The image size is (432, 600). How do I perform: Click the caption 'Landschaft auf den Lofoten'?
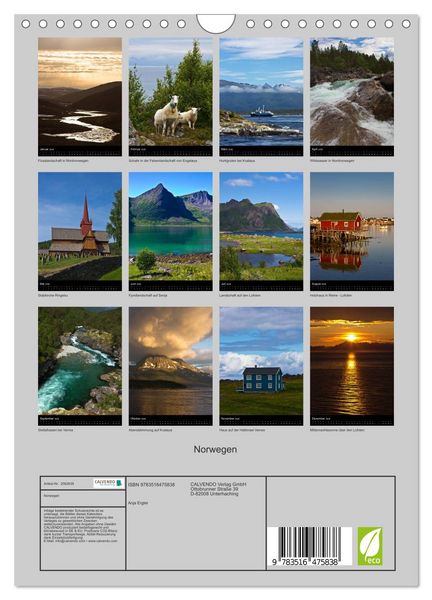(240, 295)
